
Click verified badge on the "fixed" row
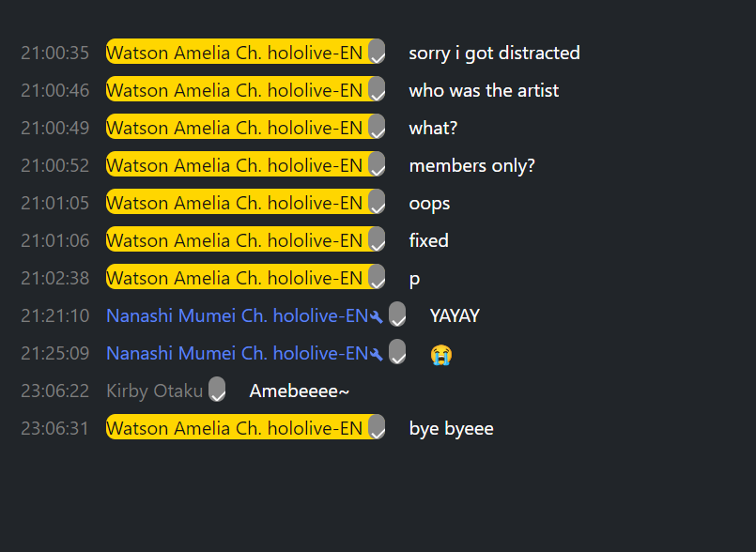point(377,239)
